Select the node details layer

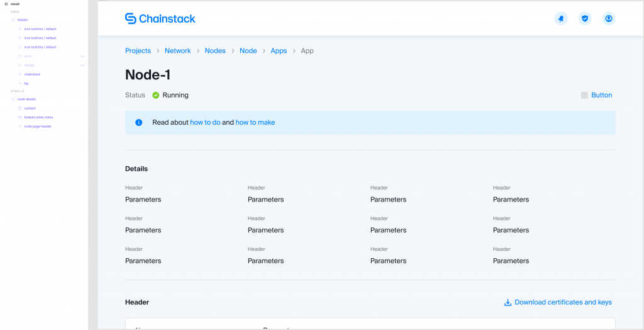(x=26, y=99)
